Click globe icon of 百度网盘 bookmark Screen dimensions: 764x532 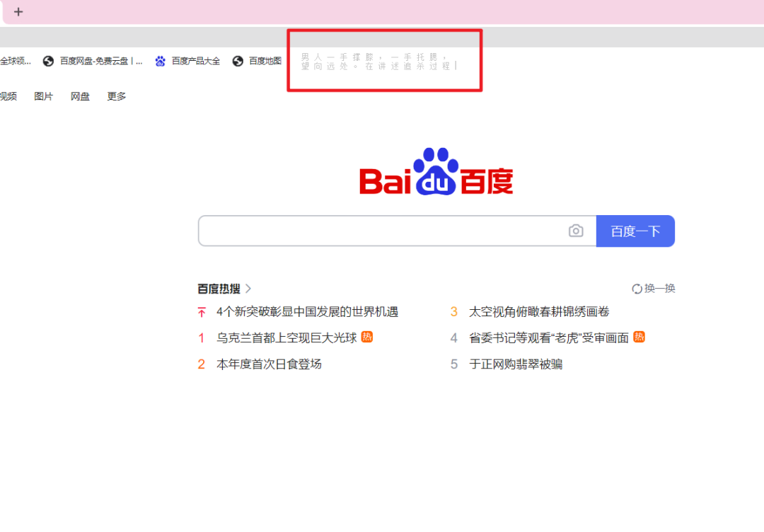point(48,61)
